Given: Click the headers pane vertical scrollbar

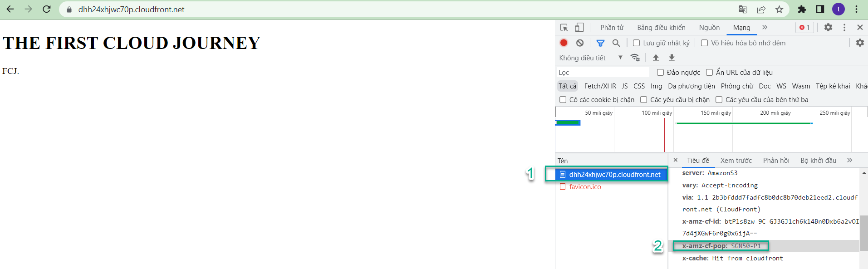Looking at the screenshot, I should tap(864, 232).
